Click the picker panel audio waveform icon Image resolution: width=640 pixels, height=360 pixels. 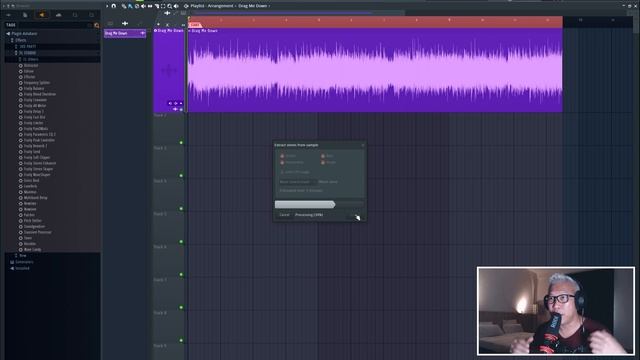point(125,24)
